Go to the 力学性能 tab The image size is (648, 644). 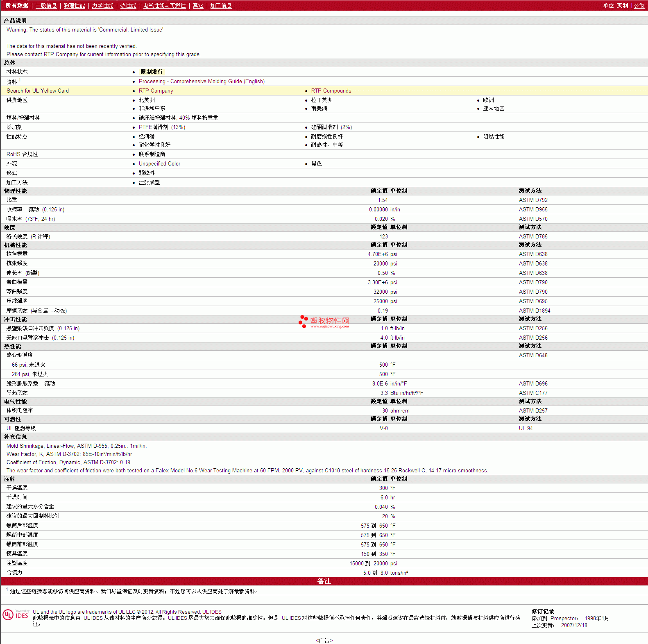(102, 6)
